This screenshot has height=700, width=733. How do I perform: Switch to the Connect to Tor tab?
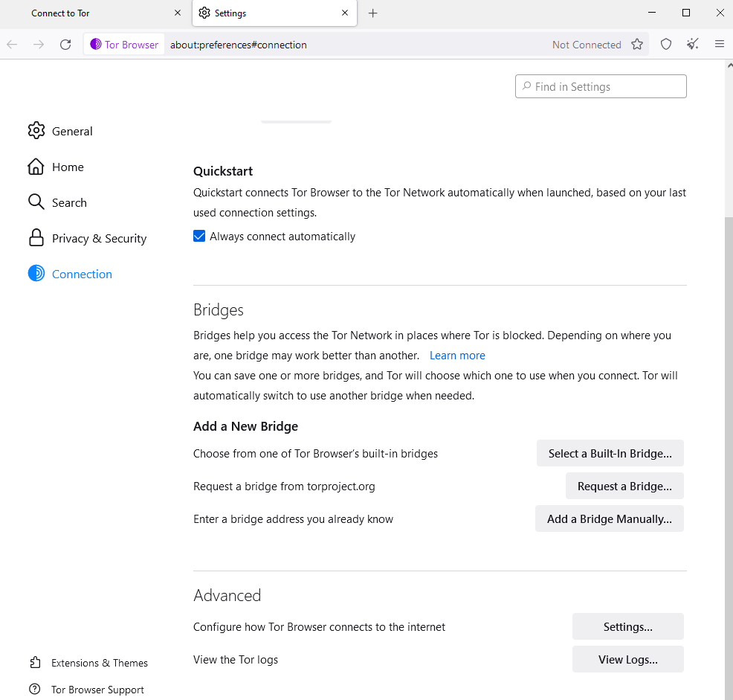(x=95, y=13)
